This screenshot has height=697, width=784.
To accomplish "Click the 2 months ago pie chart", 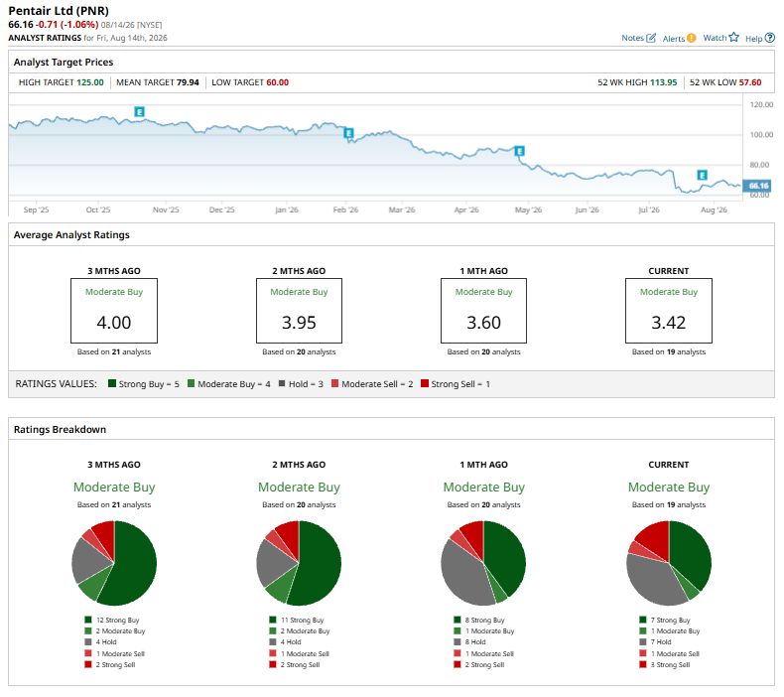I will 299,563.
